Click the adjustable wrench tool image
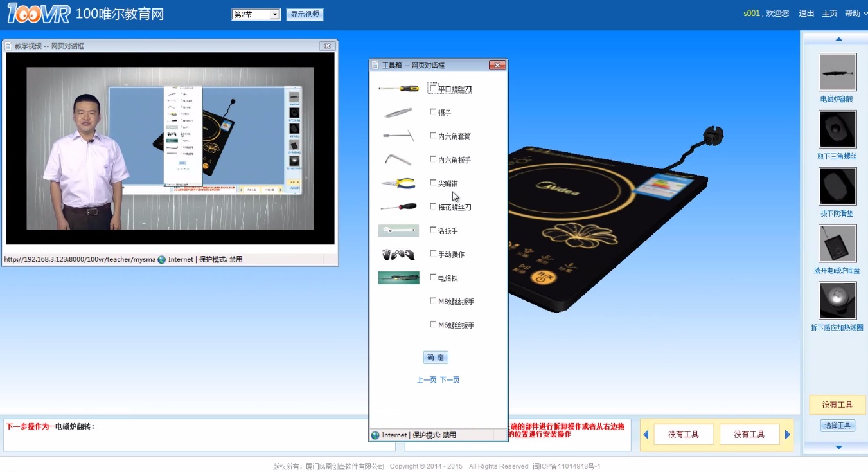 (398, 231)
